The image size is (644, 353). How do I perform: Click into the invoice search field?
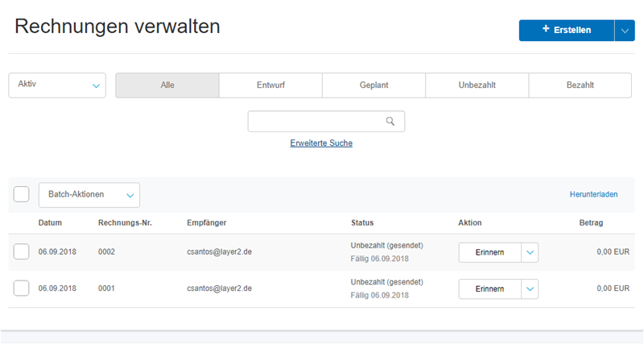point(317,122)
